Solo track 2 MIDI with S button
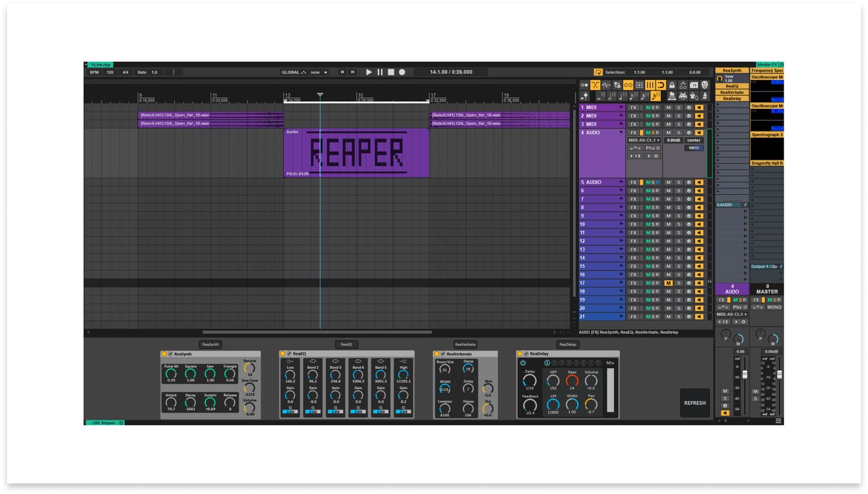 [679, 116]
